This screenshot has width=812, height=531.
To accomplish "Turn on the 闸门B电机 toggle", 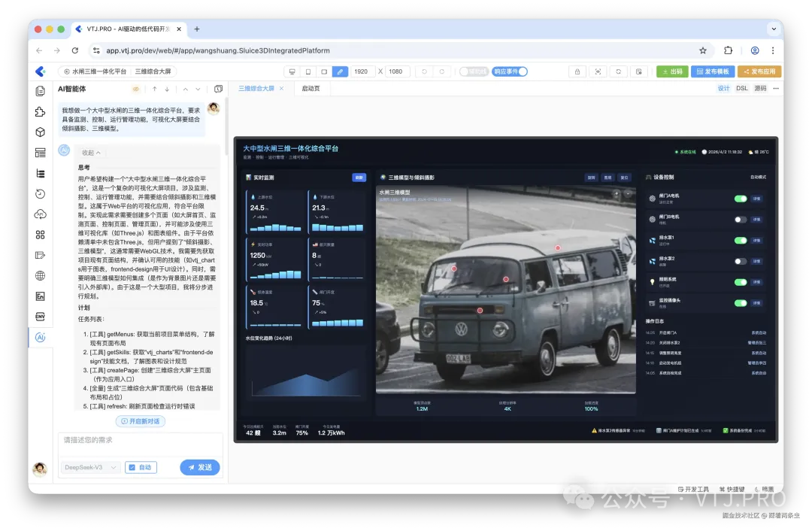I will pyautogui.click(x=741, y=219).
